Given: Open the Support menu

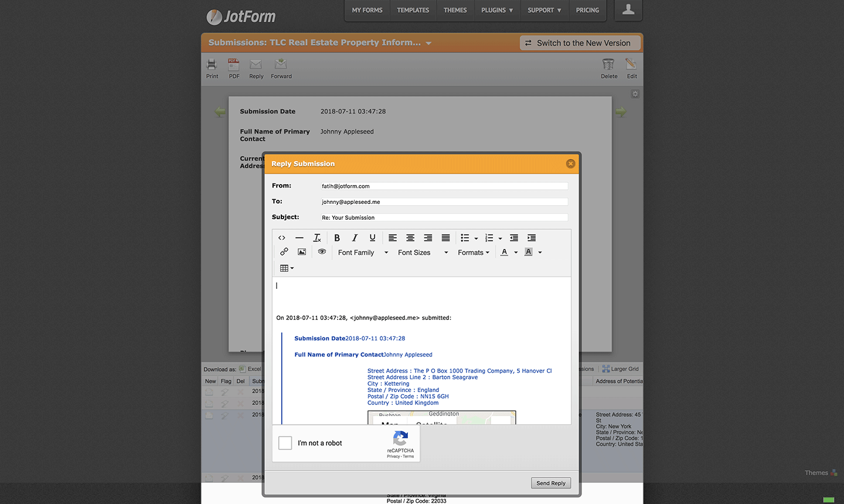Looking at the screenshot, I should click(x=544, y=11).
